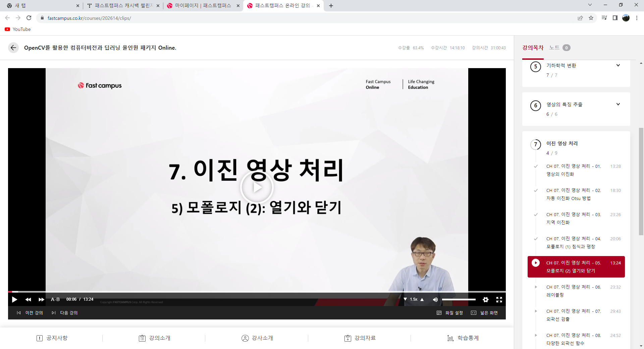Image resolution: width=644 pixels, height=349 pixels.
Task: Click chapter 5 circled number icon
Action: click(536, 66)
